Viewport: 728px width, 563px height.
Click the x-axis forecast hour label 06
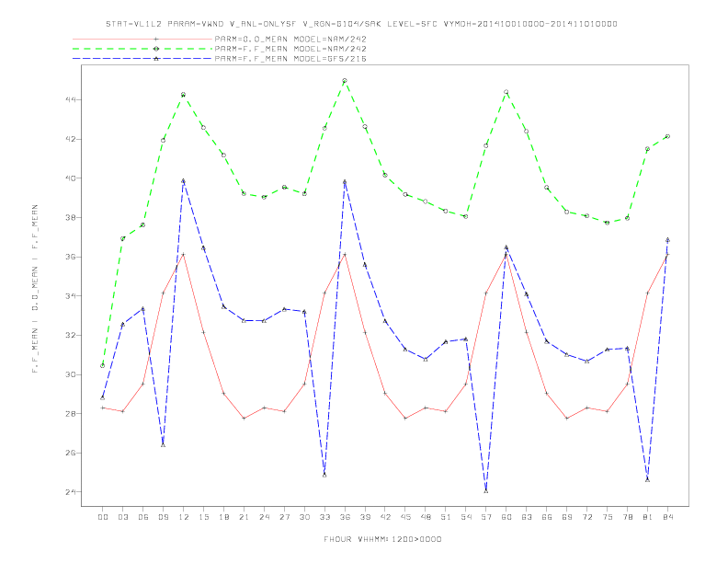click(143, 517)
